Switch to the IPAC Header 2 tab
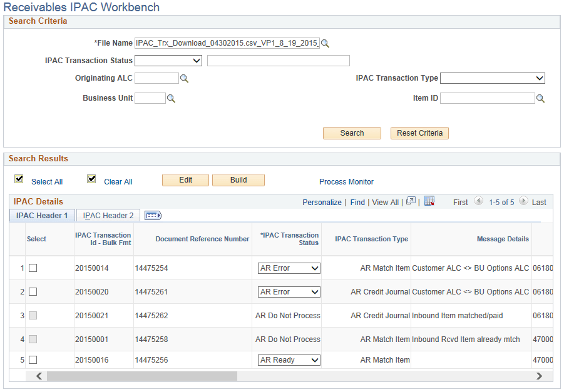The width and height of the screenshot is (564, 392). (x=108, y=215)
